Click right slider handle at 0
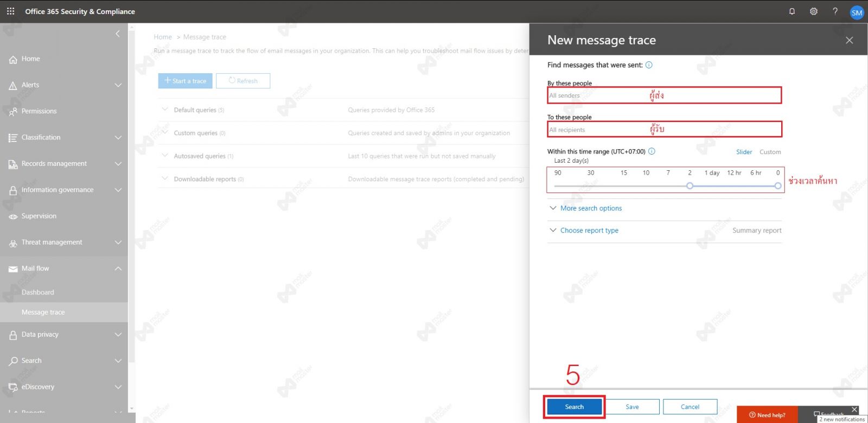 778,185
